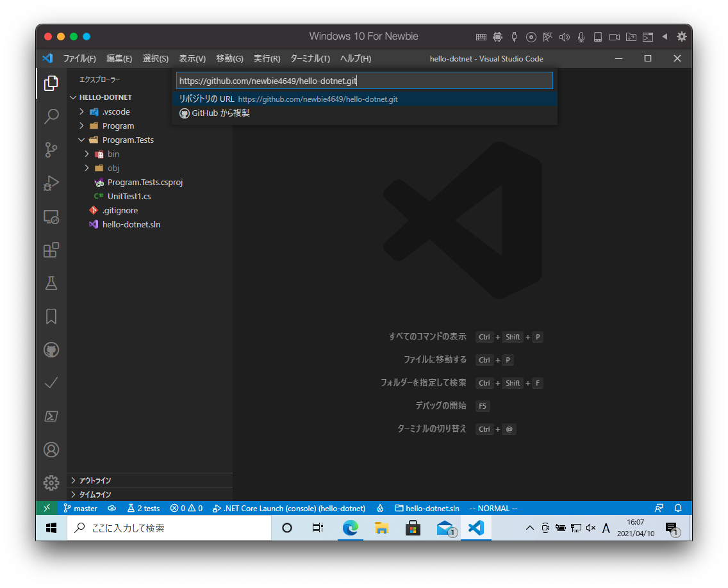Expand the obj folder
The width and height of the screenshot is (728, 588).
point(87,168)
